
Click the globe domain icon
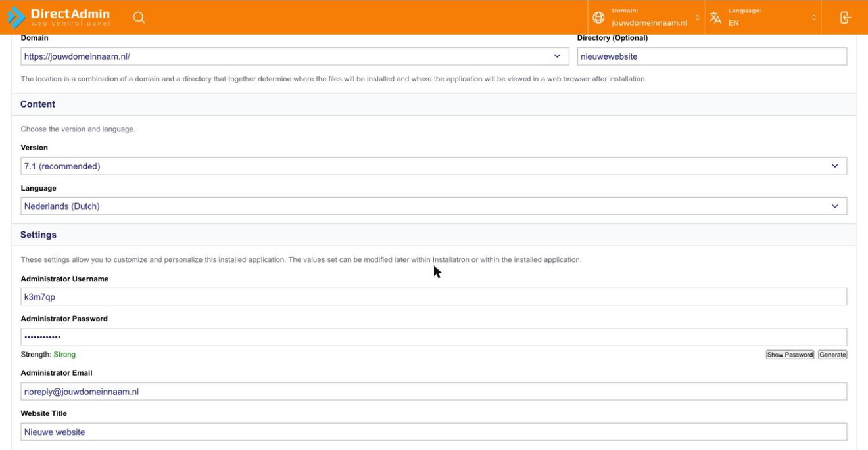point(598,18)
